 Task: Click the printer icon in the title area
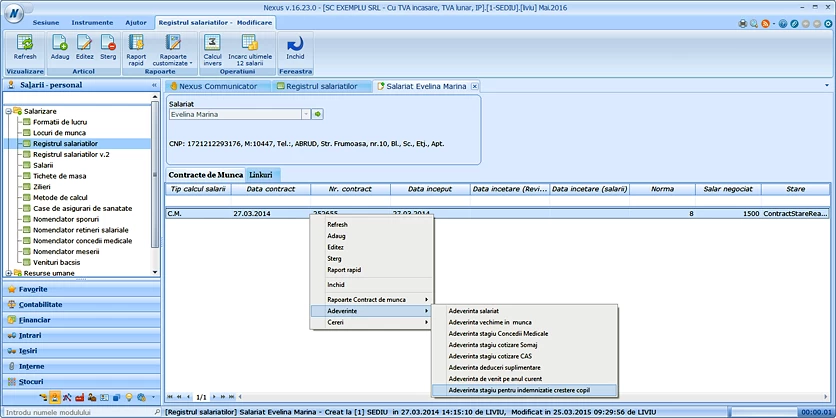[x=743, y=23]
